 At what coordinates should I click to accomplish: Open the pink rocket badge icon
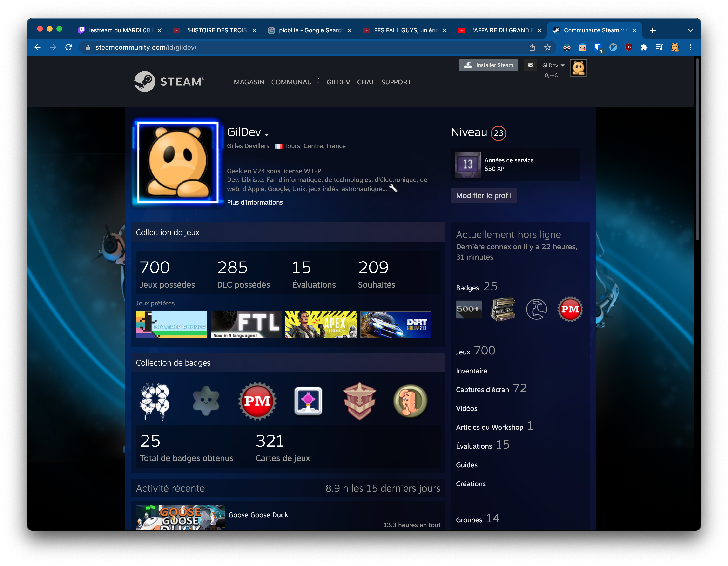pos(308,401)
